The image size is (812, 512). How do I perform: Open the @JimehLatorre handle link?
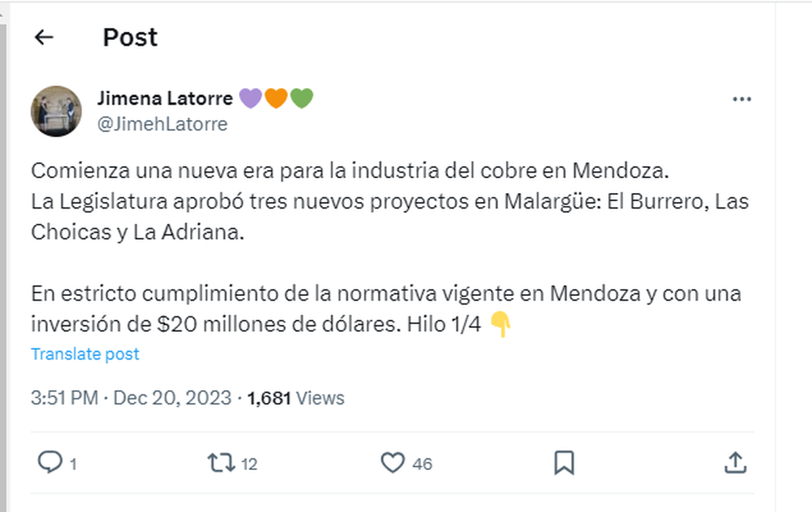click(162, 125)
